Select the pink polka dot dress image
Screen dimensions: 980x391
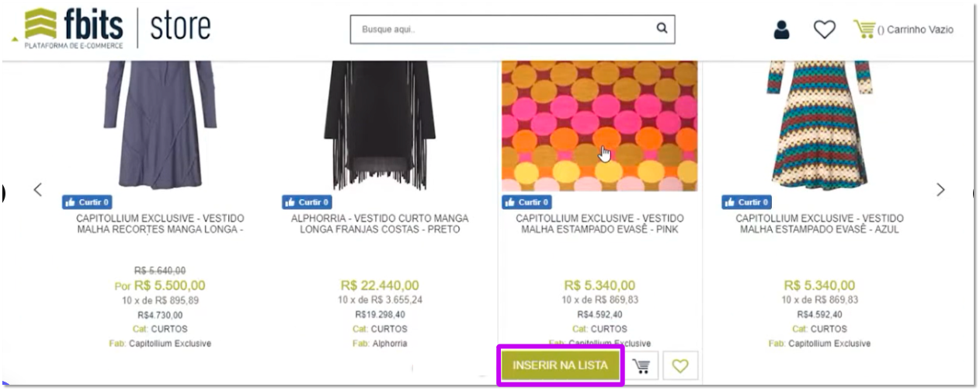(599, 124)
